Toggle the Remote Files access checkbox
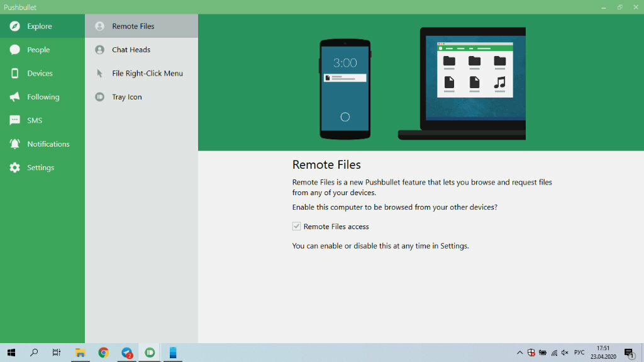The width and height of the screenshot is (644, 362). (296, 226)
